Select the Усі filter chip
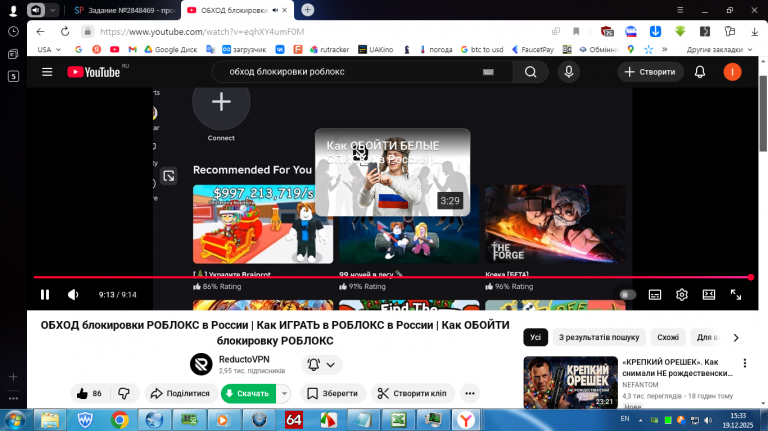This screenshot has width=768, height=431. click(x=535, y=337)
